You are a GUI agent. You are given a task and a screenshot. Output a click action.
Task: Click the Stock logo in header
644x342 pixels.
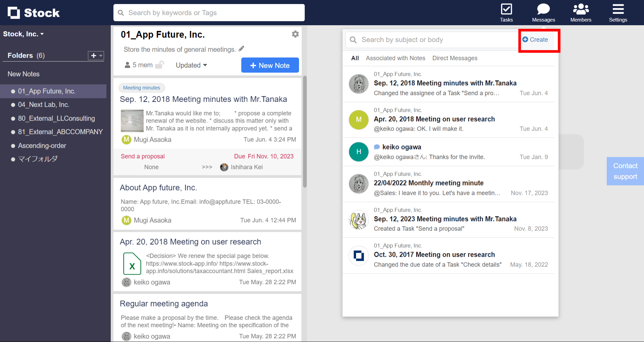34,13
